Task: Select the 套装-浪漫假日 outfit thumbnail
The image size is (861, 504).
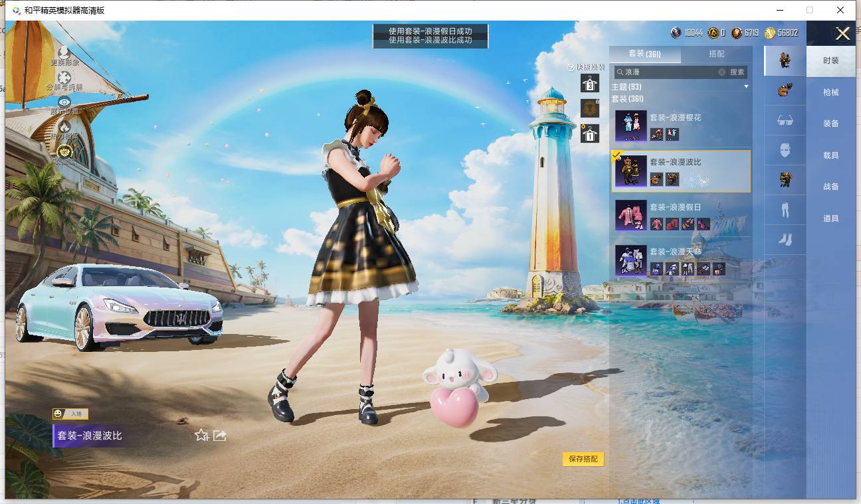Action: pyautogui.click(x=630, y=215)
